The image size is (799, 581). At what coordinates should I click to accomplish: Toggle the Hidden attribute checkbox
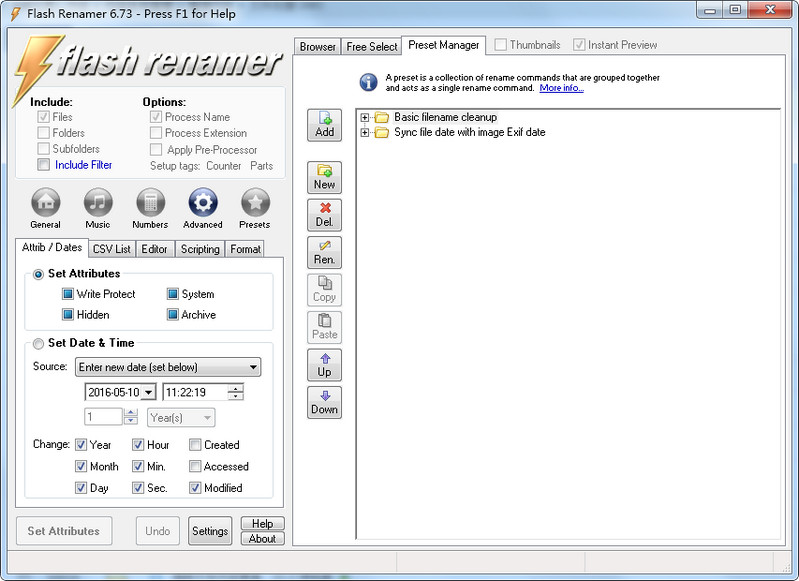click(x=68, y=314)
